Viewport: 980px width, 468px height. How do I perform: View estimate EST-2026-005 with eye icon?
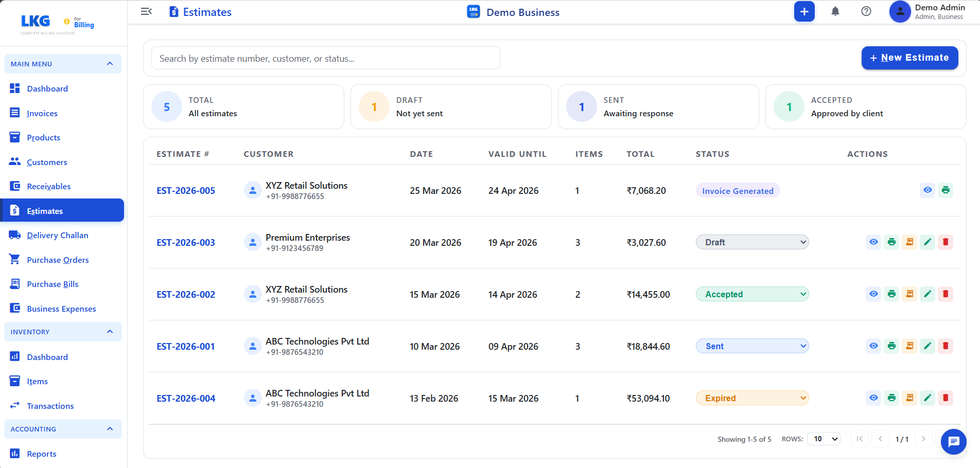[x=927, y=190]
